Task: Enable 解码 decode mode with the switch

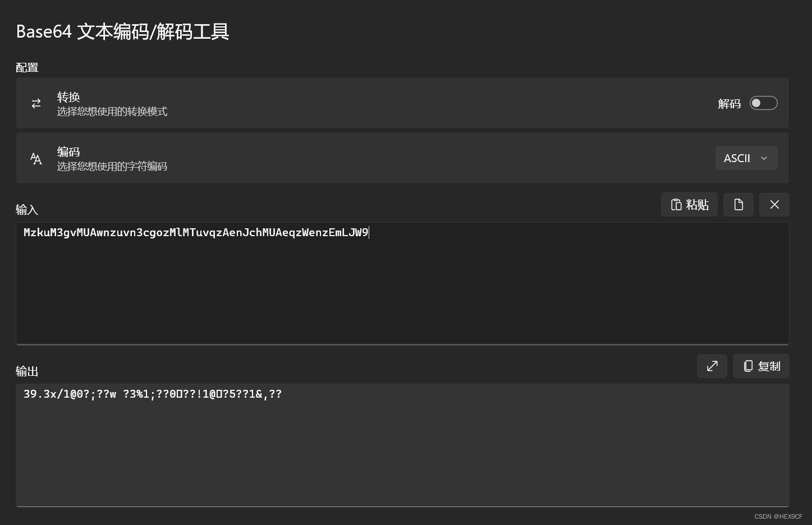Action: pos(763,103)
